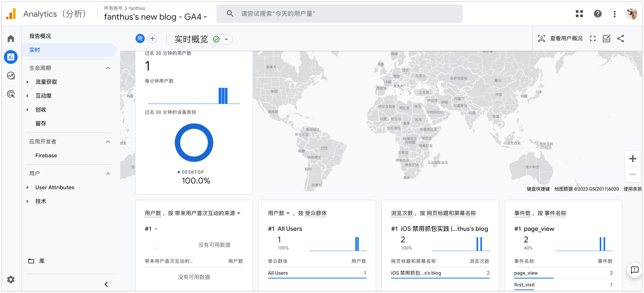The image size is (644, 293).
Task: Zoom in the map with plus control
Action: (632, 159)
